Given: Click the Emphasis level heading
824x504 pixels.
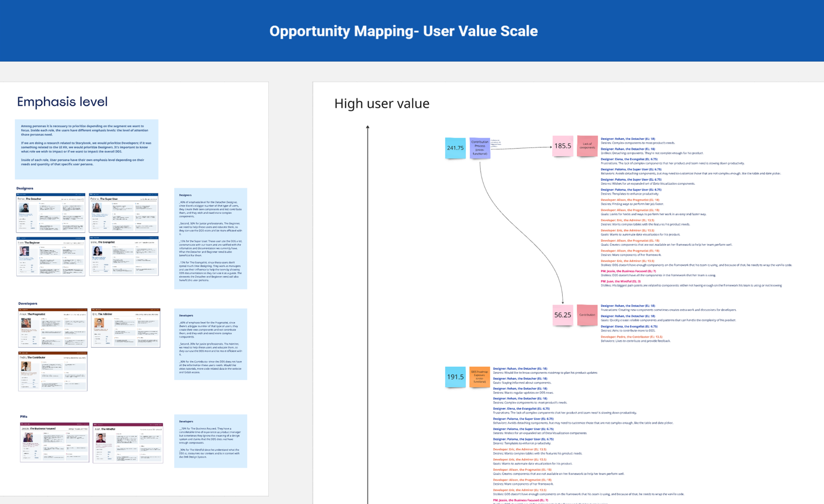Looking at the screenshot, I should [x=62, y=102].
